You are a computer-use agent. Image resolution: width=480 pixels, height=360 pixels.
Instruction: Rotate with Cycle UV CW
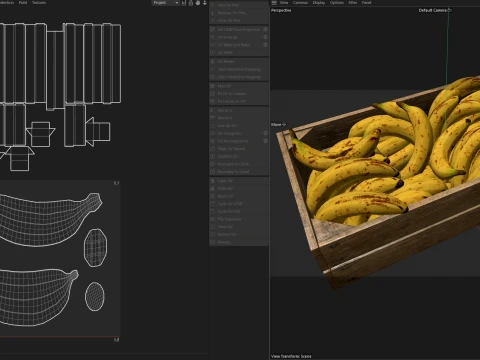(x=239, y=211)
